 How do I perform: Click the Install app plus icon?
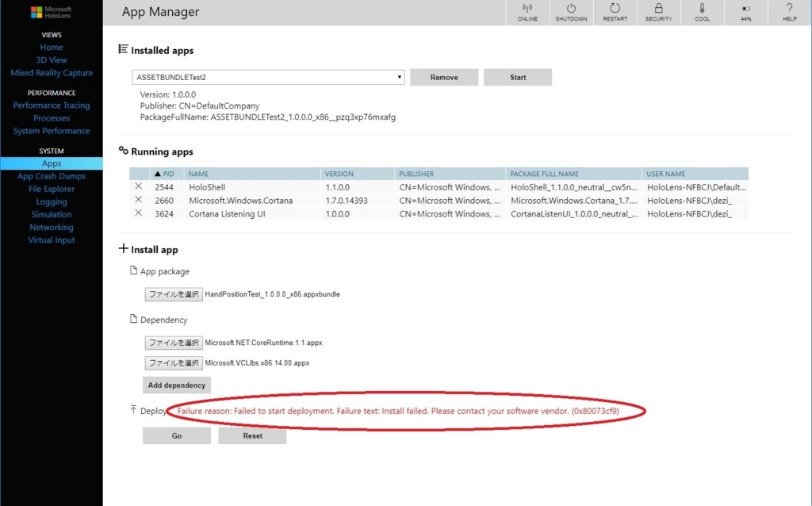coord(123,248)
